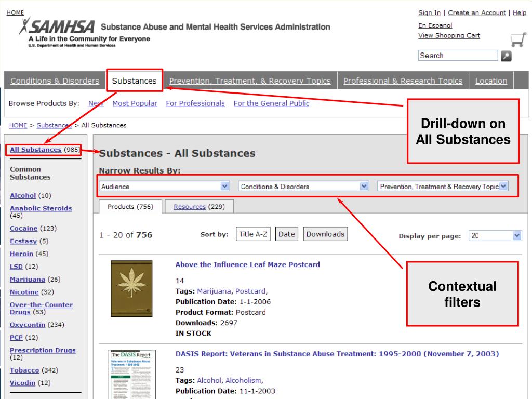532x399 pixels.
Task: Click the marijuana leaf postcard thumbnail
Action: [131, 289]
